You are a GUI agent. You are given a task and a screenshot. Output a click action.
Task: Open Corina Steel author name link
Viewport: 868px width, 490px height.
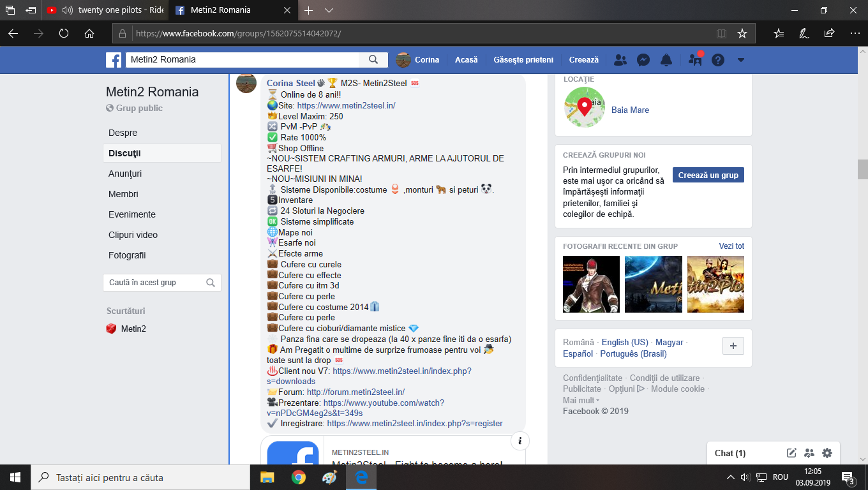pos(291,83)
